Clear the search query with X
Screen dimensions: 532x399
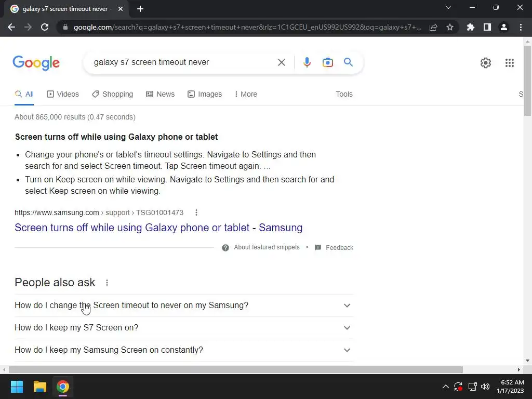pos(281,62)
